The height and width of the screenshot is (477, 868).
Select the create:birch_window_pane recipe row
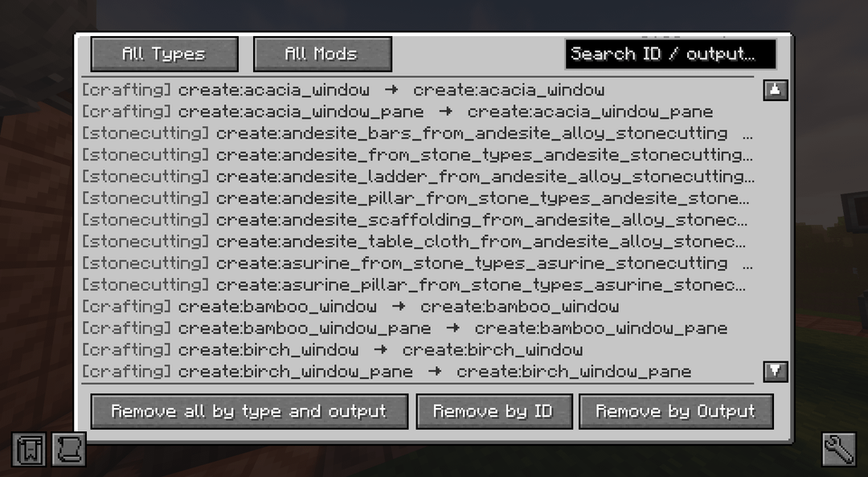(x=418, y=371)
